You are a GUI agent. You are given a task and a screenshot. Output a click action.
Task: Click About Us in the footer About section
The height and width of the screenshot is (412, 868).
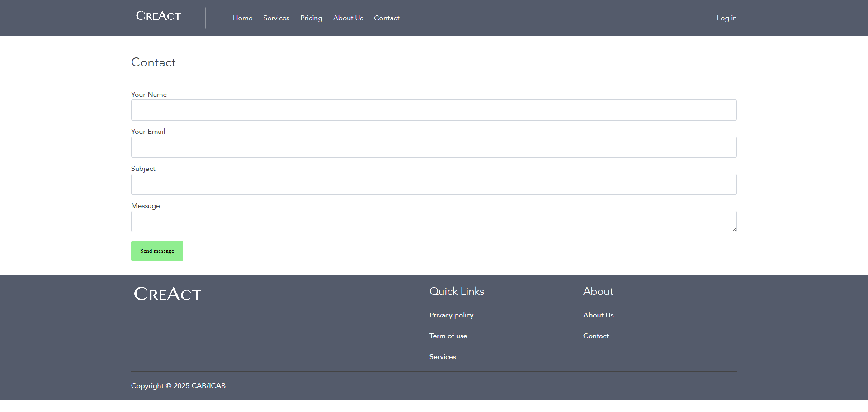click(x=598, y=315)
